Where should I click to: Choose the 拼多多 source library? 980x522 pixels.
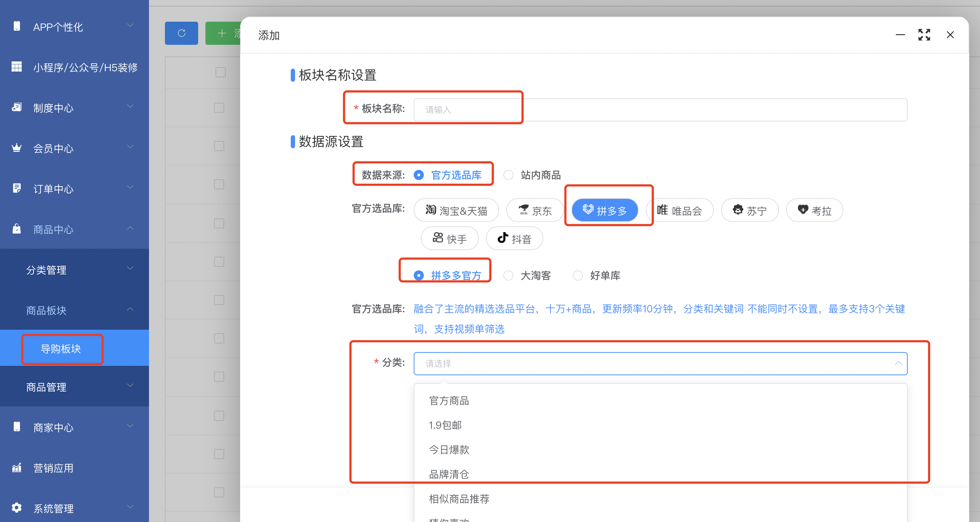click(x=605, y=210)
